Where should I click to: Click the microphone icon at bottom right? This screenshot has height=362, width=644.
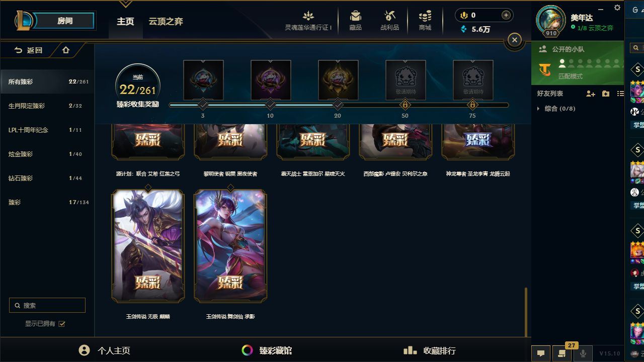583,353
